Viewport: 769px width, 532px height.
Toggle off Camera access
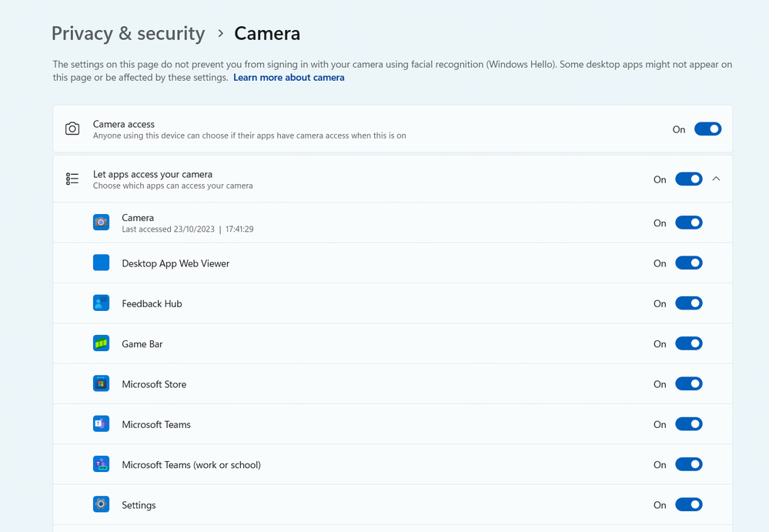(707, 129)
